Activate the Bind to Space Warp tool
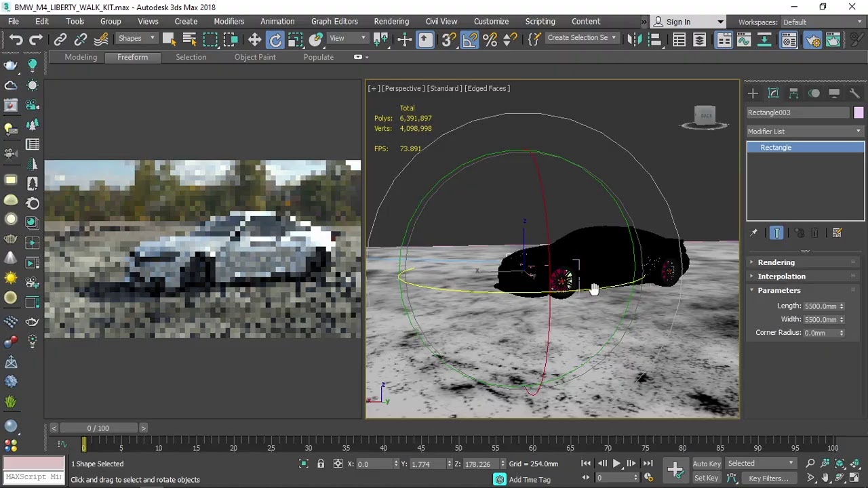This screenshot has height=488, width=868. [x=101, y=40]
